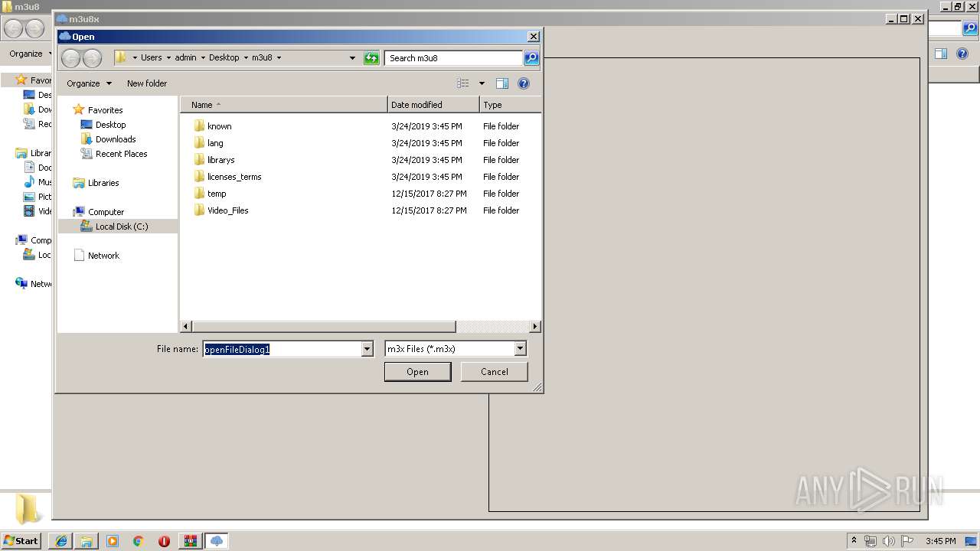Click the File name input field

[282, 349]
